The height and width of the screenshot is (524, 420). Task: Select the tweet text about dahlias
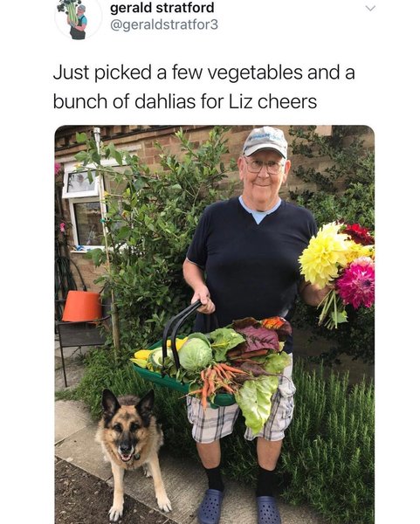click(x=203, y=86)
